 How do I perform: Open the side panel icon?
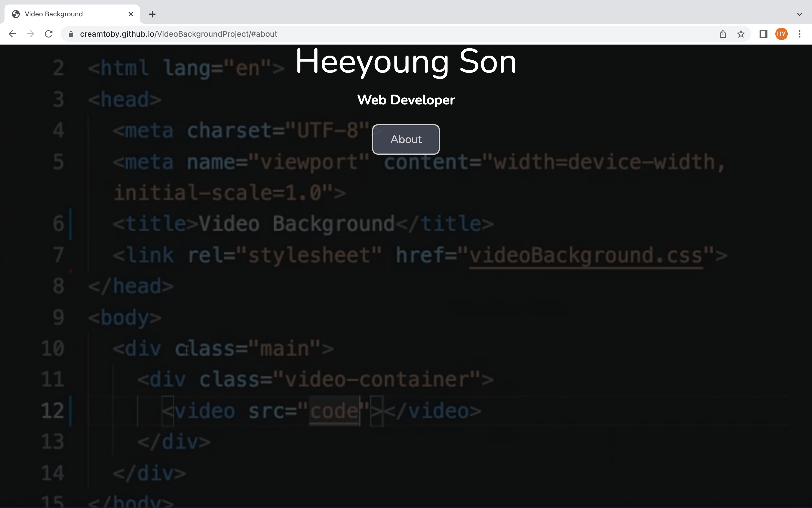point(763,34)
